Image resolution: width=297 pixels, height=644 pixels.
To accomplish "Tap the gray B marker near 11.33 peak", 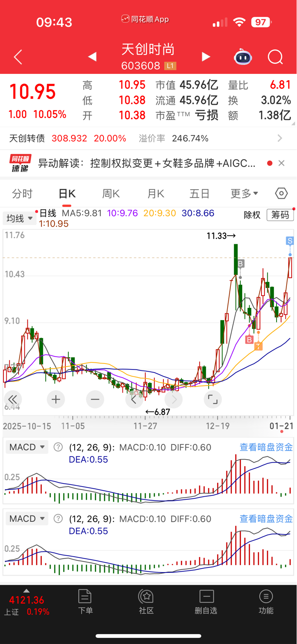I will (x=240, y=264).
